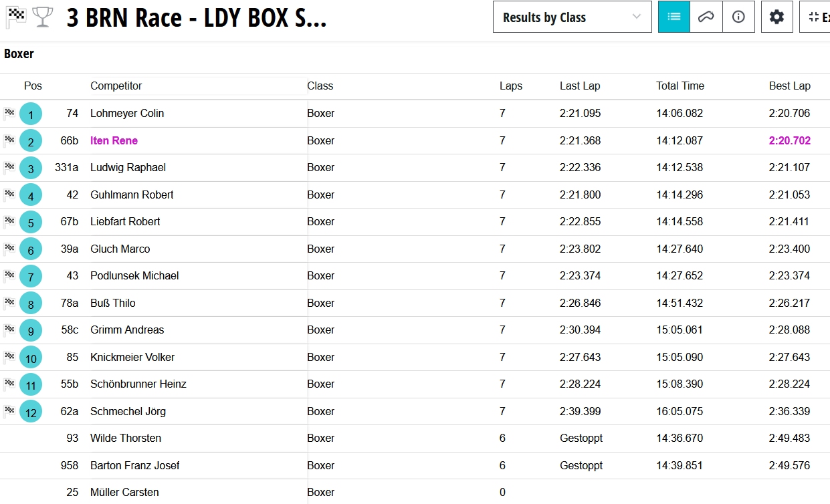The image size is (830, 504).
Task: Click the Total Time column header
Action: [680, 86]
